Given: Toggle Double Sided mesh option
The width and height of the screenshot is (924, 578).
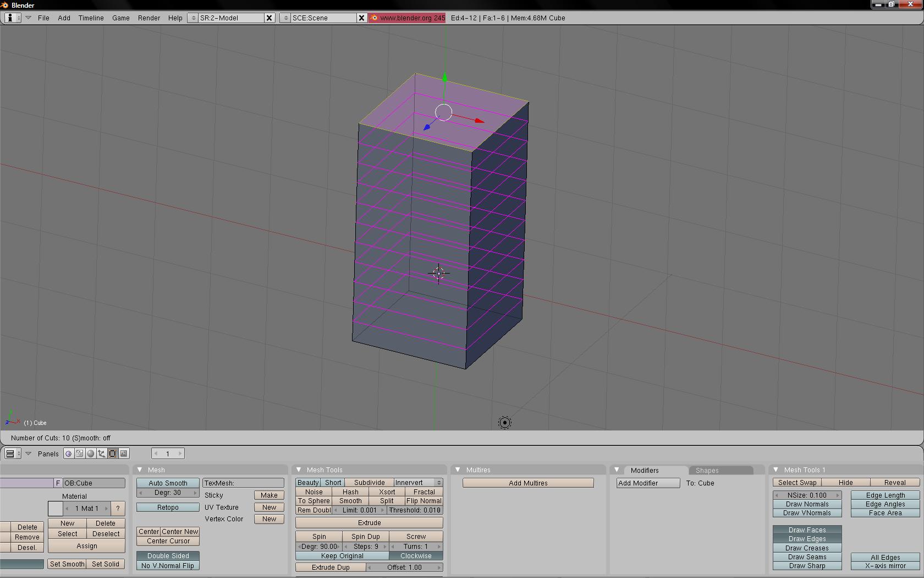Looking at the screenshot, I should click(x=168, y=555).
